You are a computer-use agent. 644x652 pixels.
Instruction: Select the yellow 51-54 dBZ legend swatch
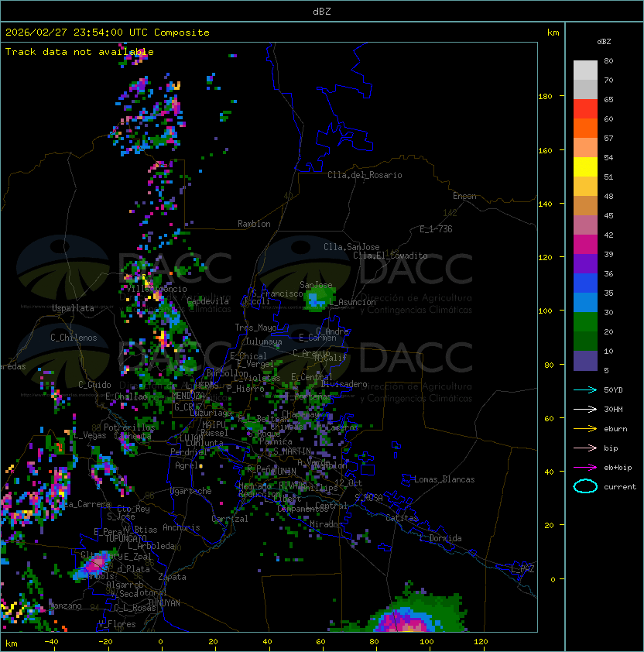click(585, 167)
